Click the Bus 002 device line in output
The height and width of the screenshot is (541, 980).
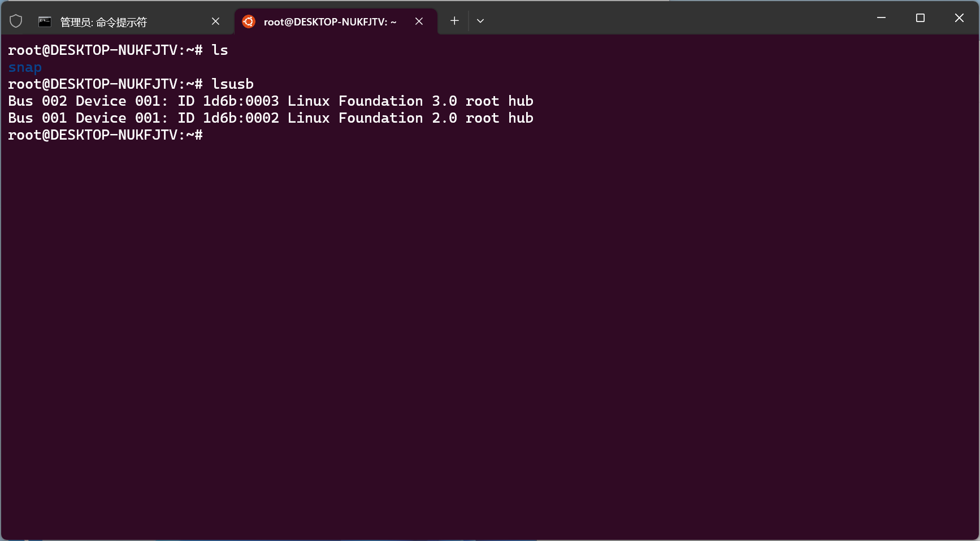pyautogui.click(x=270, y=101)
